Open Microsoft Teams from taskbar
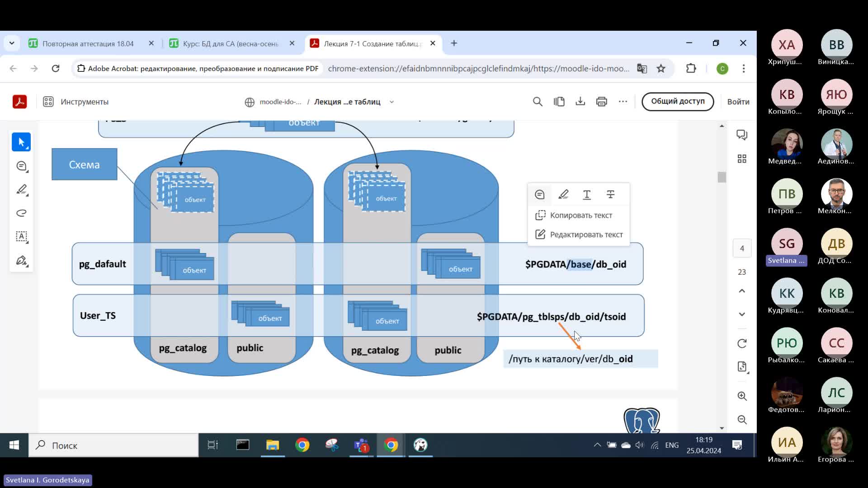The height and width of the screenshot is (488, 868). click(x=361, y=445)
